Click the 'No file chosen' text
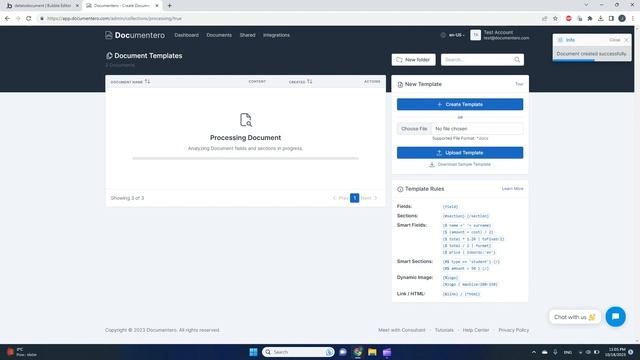Viewport: 640px width, 360px height. click(x=451, y=129)
